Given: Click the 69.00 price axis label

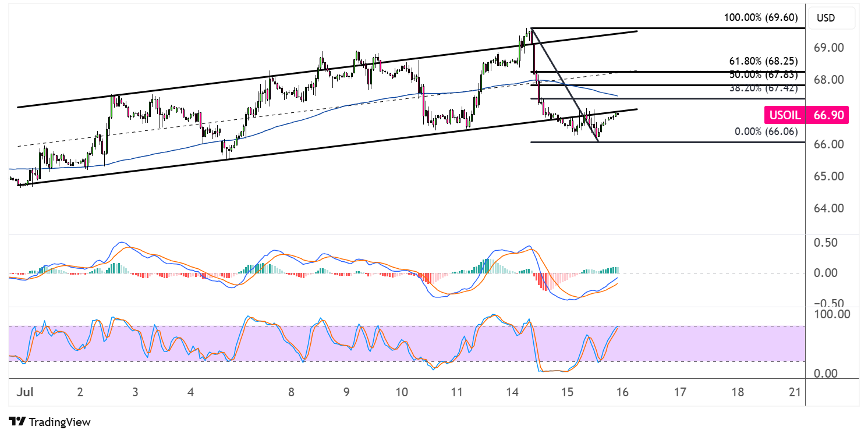Looking at the screenshot, I should [828, 48].
